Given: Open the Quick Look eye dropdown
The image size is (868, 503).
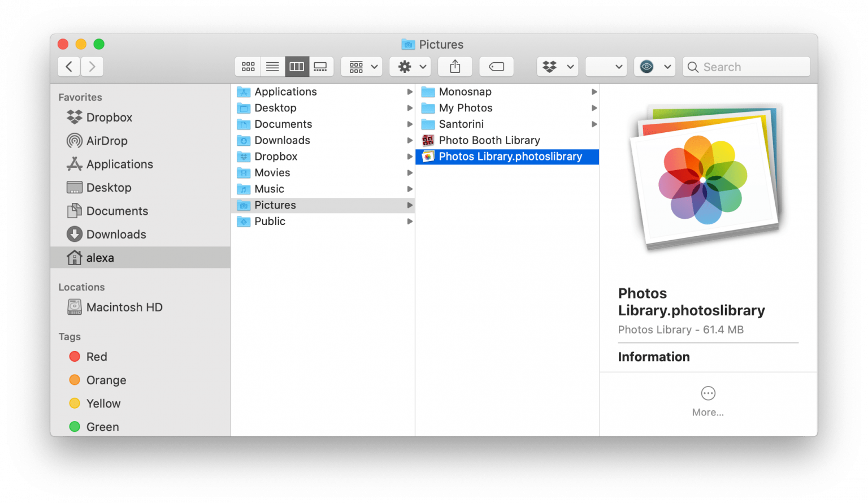Looking at the screenshot, I should 654,66.
